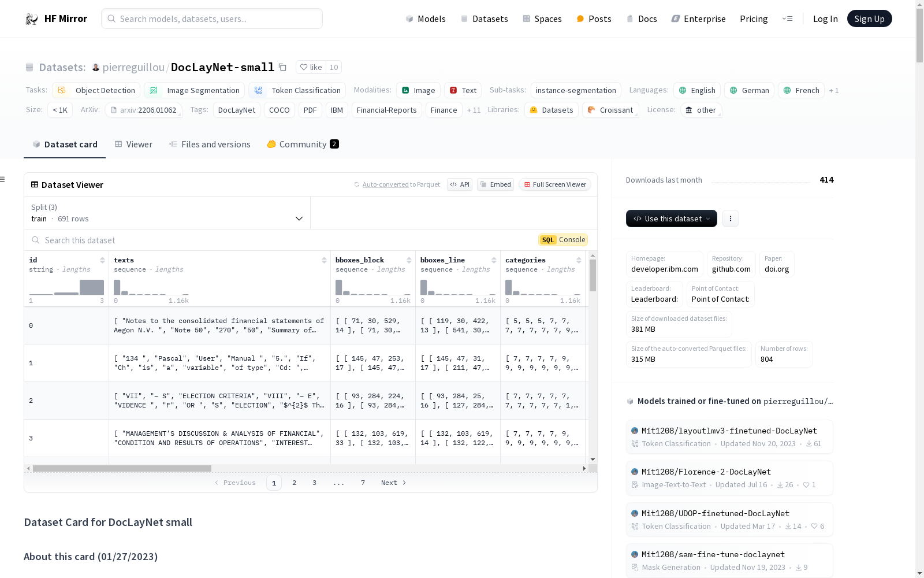Focus the Search this dataset field
The image size is (924, 578).
point(283,240)
